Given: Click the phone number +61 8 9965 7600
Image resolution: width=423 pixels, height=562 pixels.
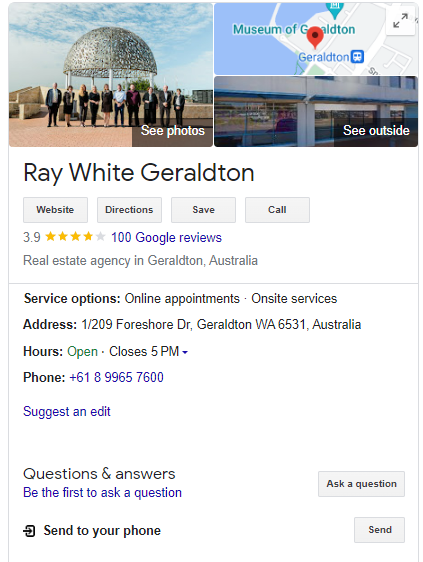Looking at the screenshot, I should pyautogui.click(x=117, y=377).
